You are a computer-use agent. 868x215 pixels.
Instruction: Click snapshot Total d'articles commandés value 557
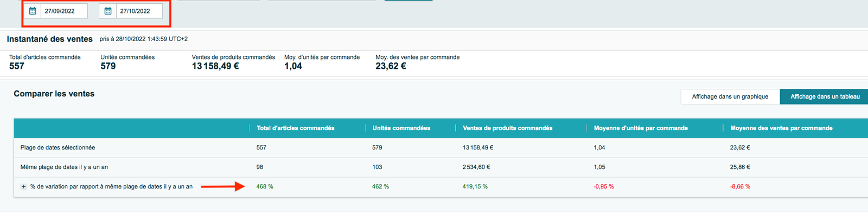coord(17,66)
